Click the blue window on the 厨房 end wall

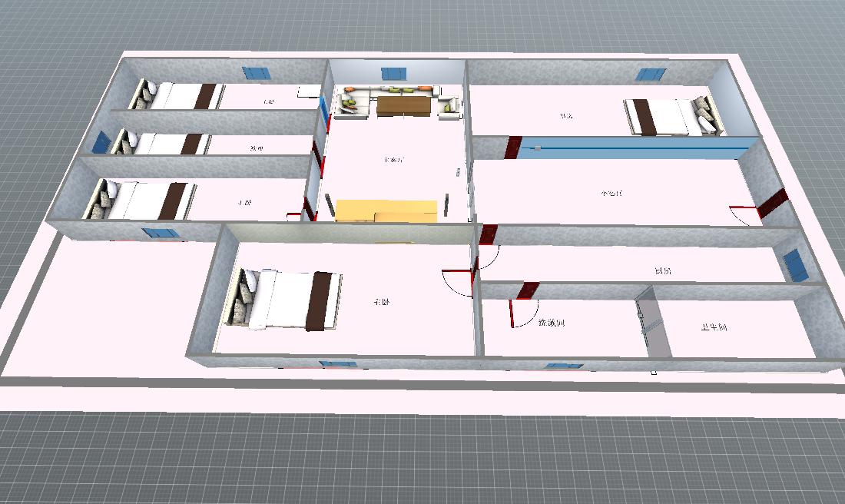click(794, 264)
